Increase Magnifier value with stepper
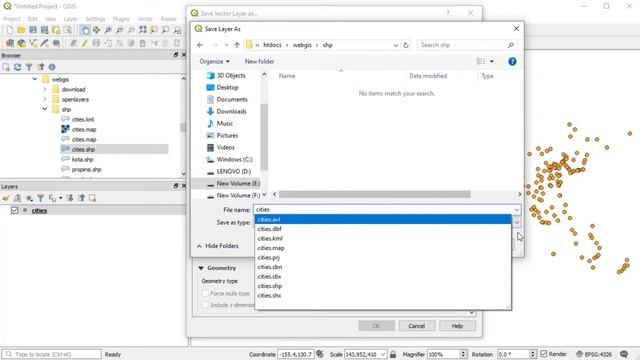Screen dimensions: 640x360 click(463, 352)
